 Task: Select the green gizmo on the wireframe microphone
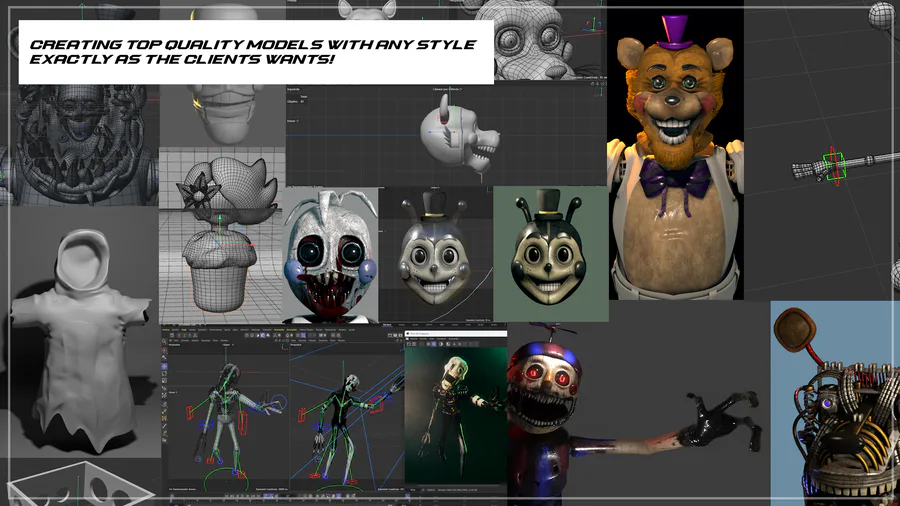pos(833,165)
